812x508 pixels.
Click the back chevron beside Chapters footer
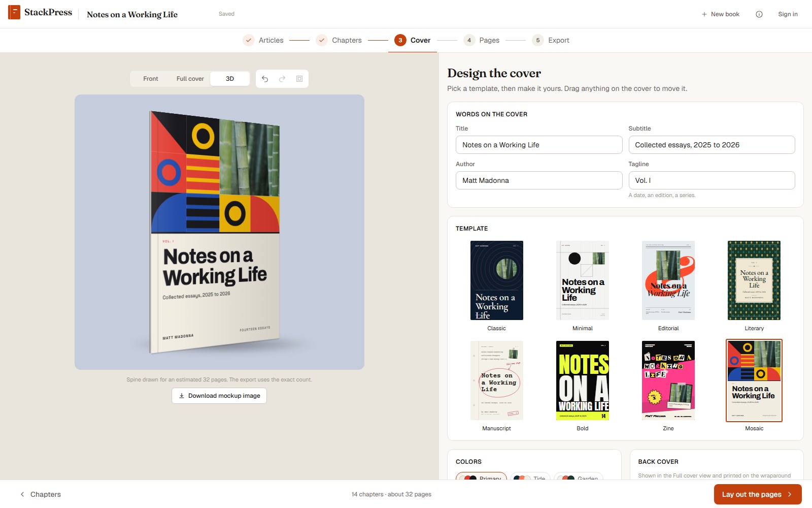tap(22, 494)
